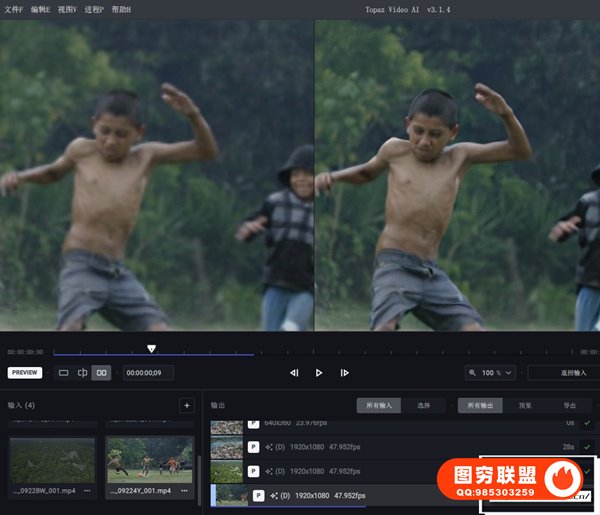Open the 编辑 menu
The width and height of the screenshot is (600, 515).
pyautogui.click(x=41, y=9)
